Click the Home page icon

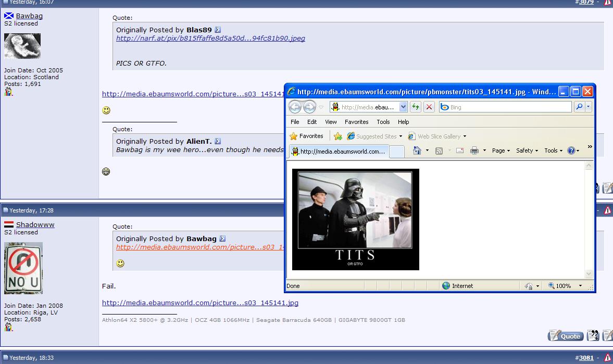tap(417, 150)
